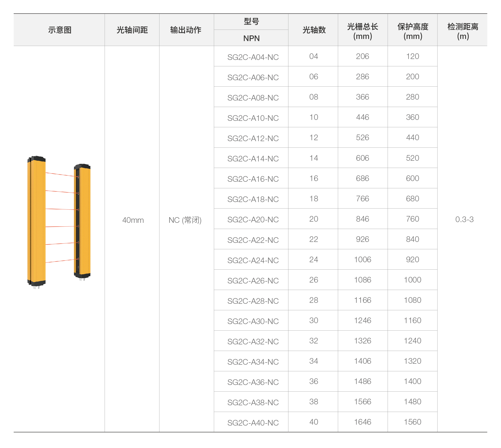Select the NC (常闭) output action cell
The height and width of the screenshot is (448, 501).
pyautogui.click(x=185, y=220)
